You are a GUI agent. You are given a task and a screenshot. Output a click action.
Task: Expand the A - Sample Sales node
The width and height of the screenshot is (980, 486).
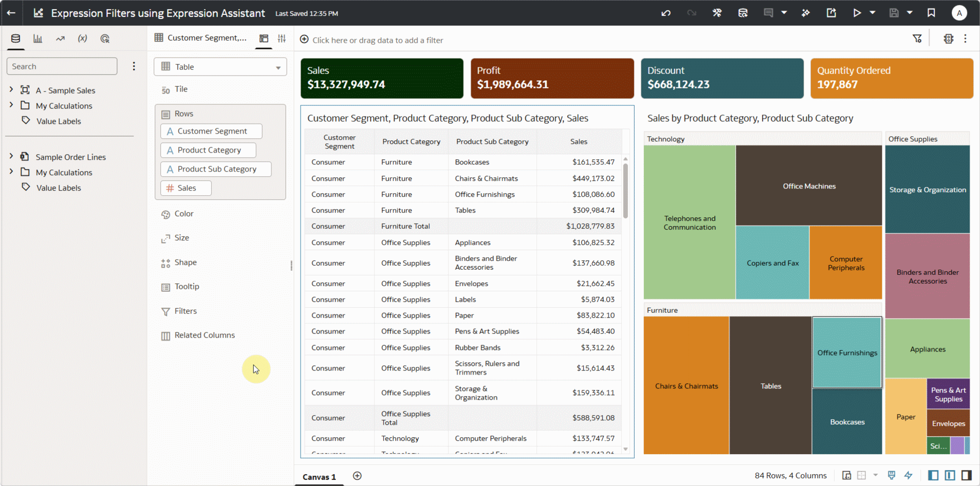[11, 89]
